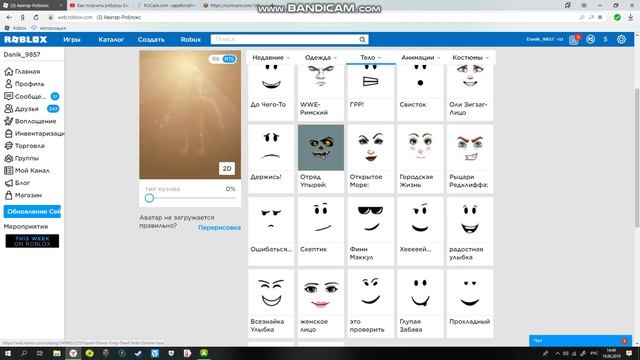Select the женское лицо face
This screenshot has width=640, height=360.
(321, 303)
